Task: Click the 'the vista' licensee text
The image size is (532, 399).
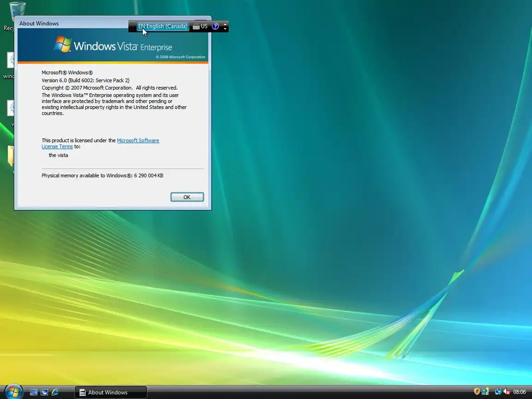Action: coord(58,155)
